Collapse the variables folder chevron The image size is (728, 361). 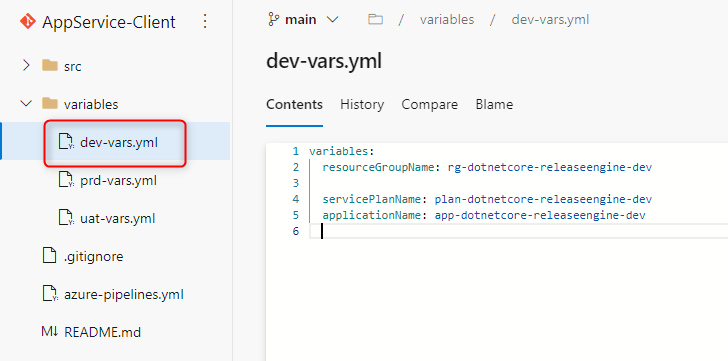pos(26,103)
